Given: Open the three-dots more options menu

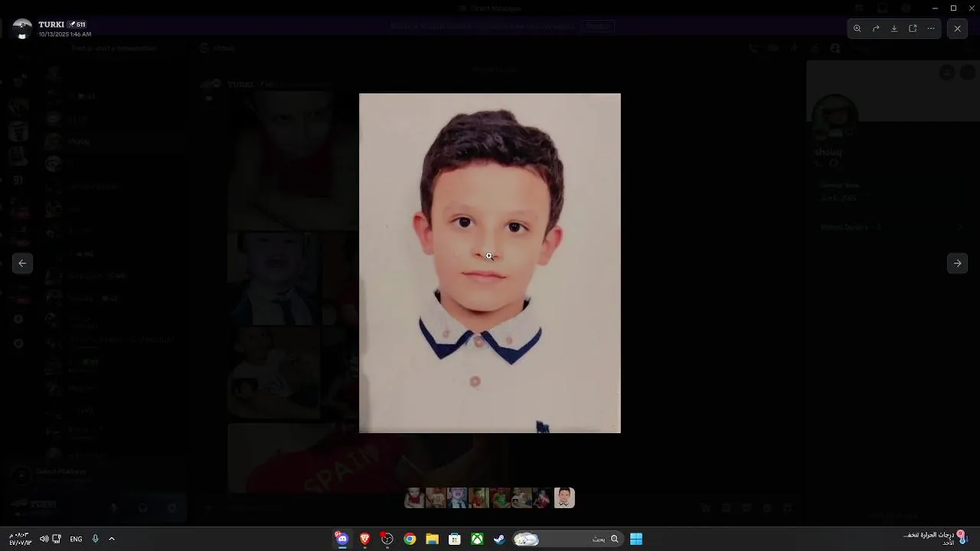Looking at the screenshot, I should (931, 28).
